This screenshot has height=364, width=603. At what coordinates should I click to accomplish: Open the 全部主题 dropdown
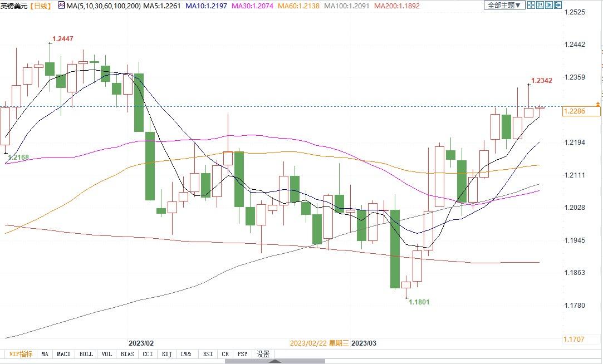[x=504, y=5]
